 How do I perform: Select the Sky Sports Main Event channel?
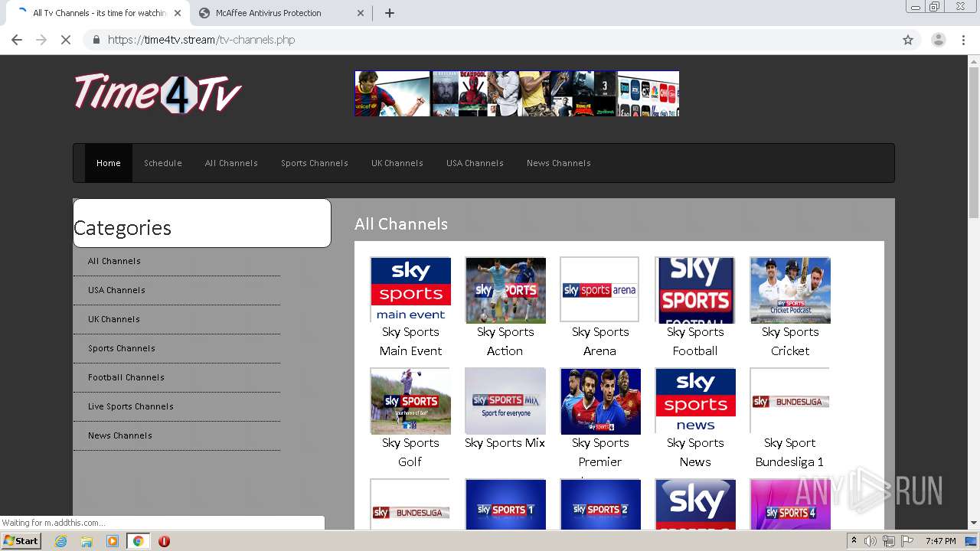(x=410, y=290)
